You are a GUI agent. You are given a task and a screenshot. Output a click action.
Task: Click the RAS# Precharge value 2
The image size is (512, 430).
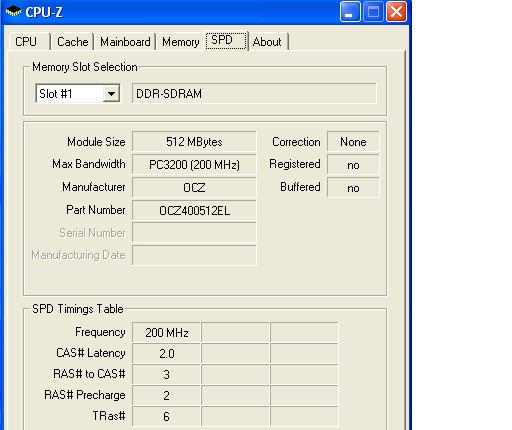point(167,395)
